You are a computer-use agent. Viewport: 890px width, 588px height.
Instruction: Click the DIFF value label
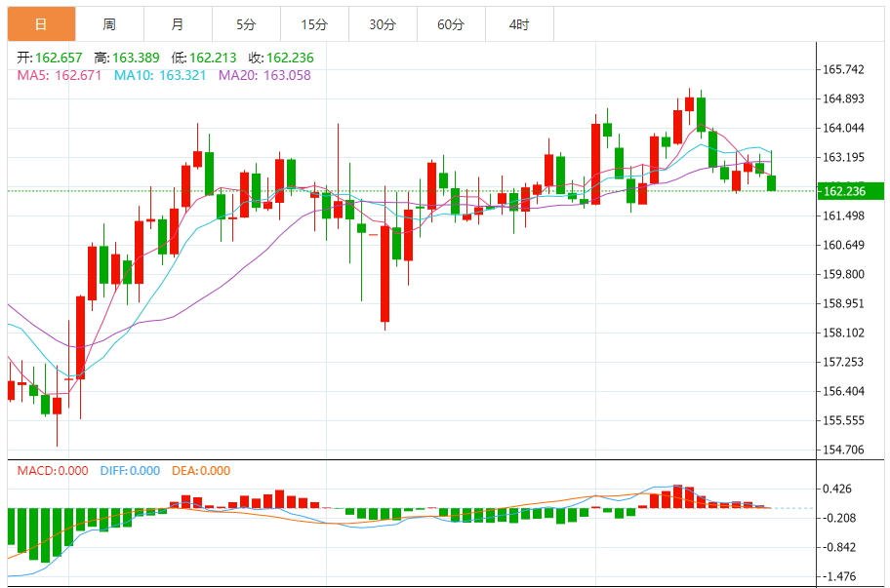(x=130, y=471)
